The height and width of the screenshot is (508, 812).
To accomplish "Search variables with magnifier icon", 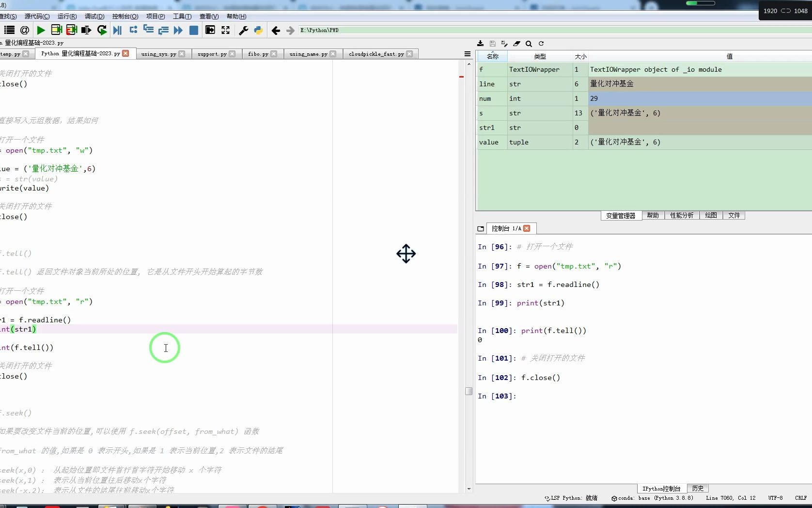I will pos(529,43).
